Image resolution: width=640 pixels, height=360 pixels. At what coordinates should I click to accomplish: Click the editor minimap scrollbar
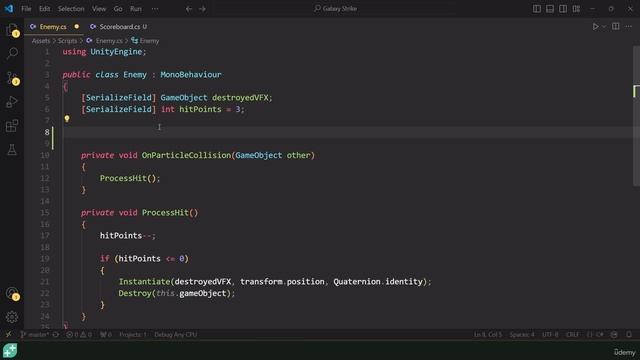point(636,116)
